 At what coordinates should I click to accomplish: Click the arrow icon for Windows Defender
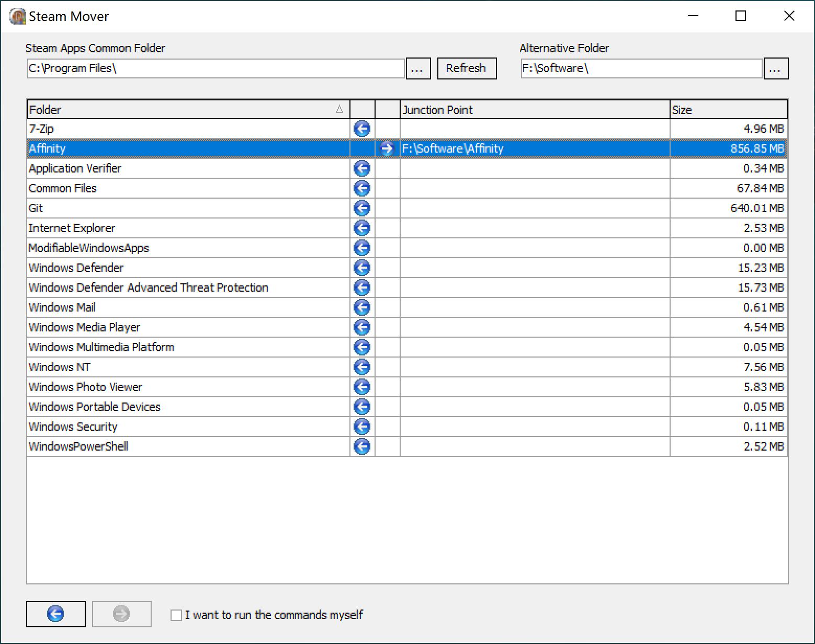click(362, 268)
